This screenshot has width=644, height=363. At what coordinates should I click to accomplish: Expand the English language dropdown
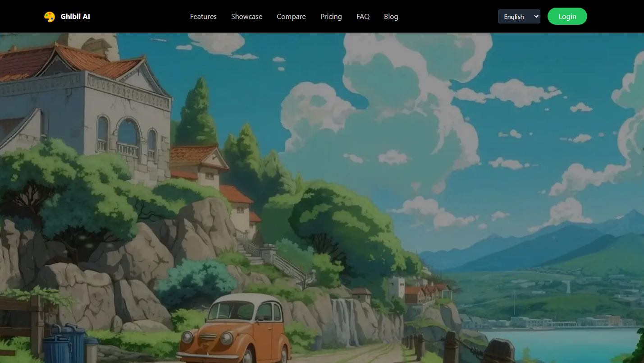(519, 17)
